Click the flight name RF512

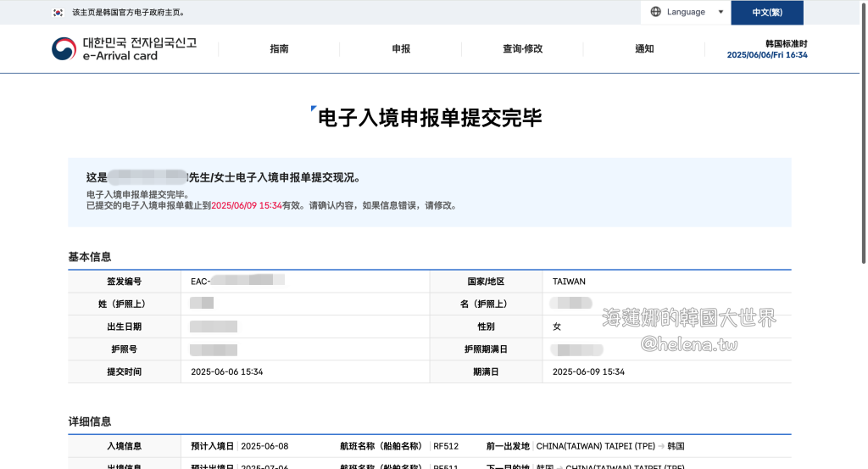(446, 446)
